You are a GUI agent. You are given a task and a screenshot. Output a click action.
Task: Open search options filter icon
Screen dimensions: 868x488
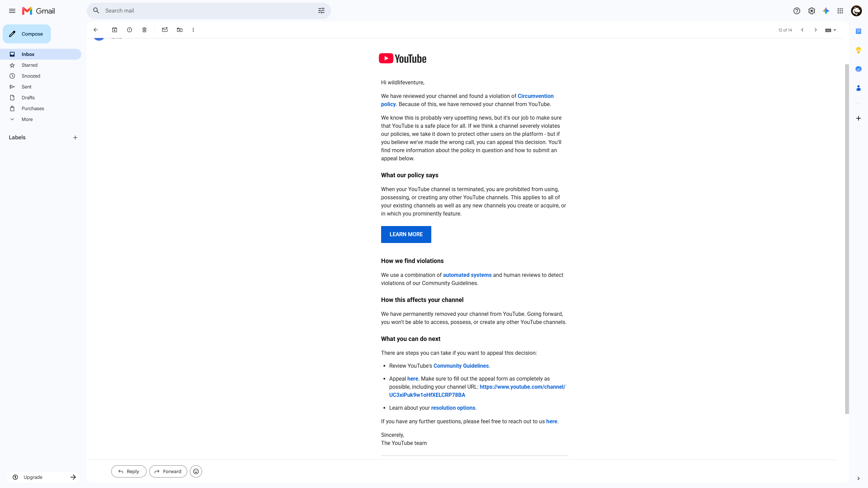(321, 11)
